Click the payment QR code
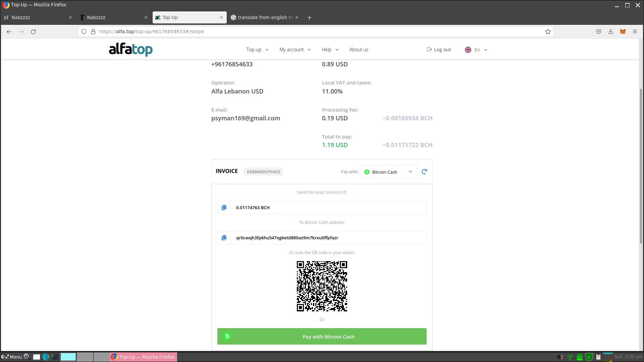Viewport: 644px width, 362px height. pos(322,286)
